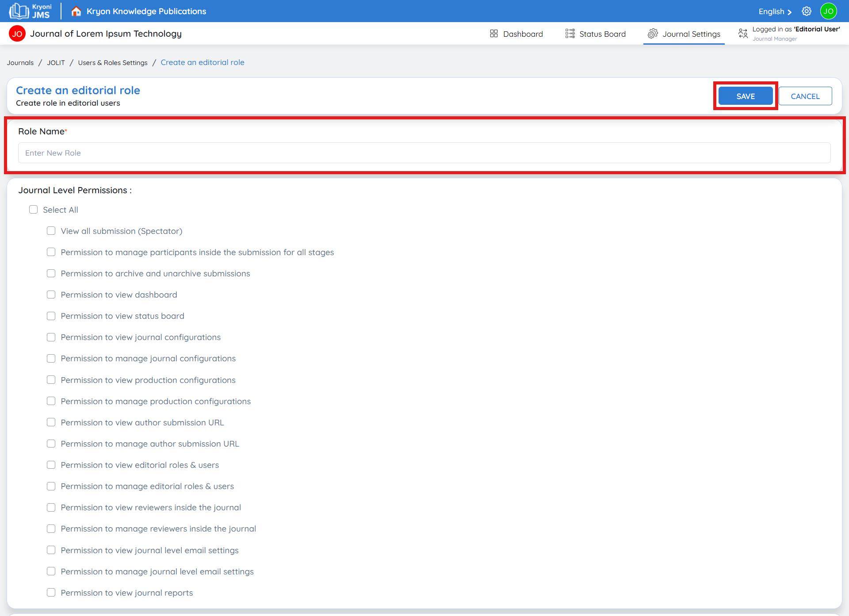Viewport: 849px width, 616px height.
Task: Enable View all submission (Spectator) permission
Action: [x=51, y=231]
